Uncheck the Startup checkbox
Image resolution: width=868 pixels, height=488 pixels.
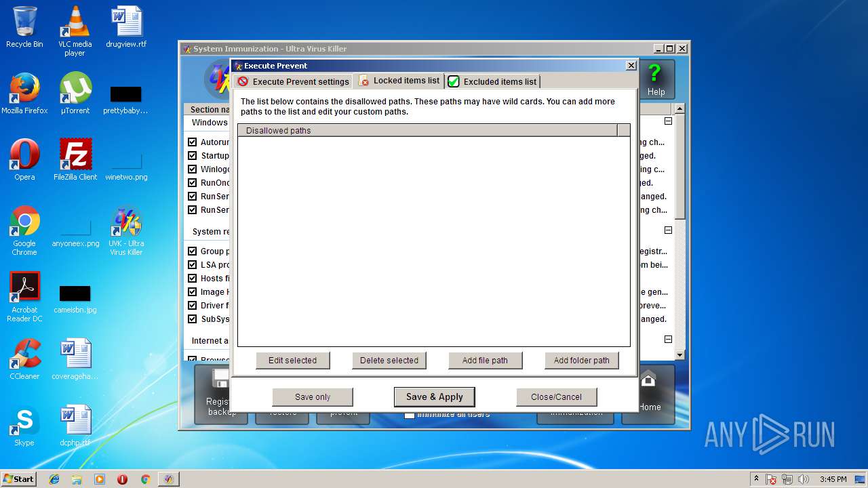point(192,156)
